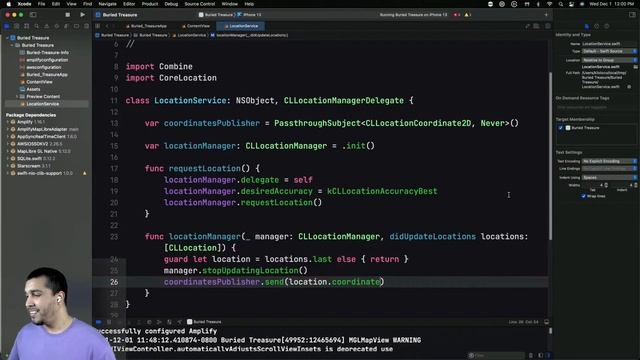The height and width of the screenshot is (360, 640).
Task: Show console pane toggle at bottom right
Action: (549, 356)
